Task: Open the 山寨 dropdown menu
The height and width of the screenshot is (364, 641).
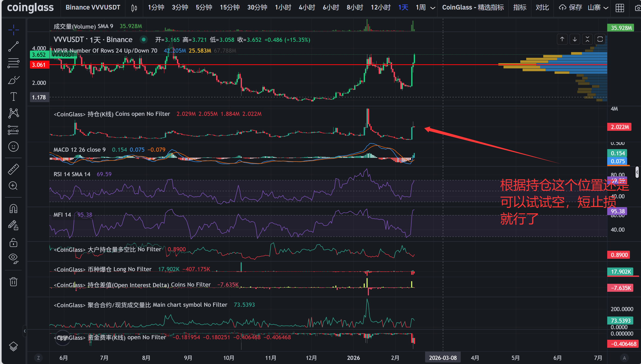Action: click(598, 8)
